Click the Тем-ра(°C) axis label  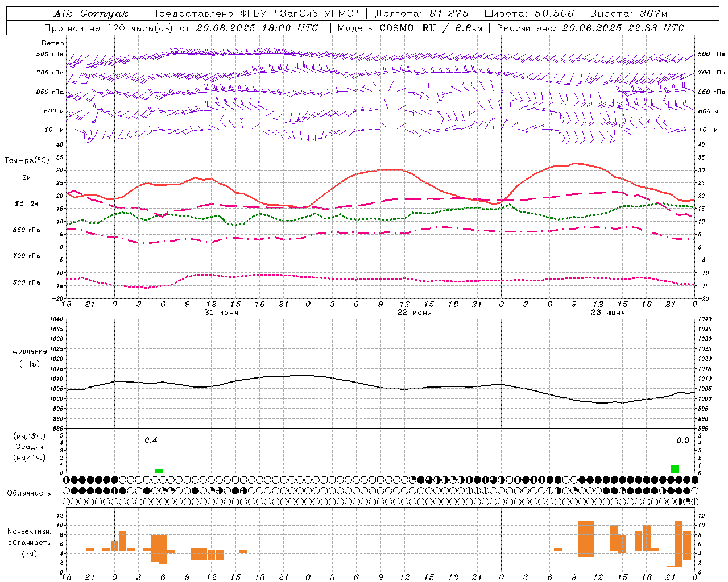27,161
